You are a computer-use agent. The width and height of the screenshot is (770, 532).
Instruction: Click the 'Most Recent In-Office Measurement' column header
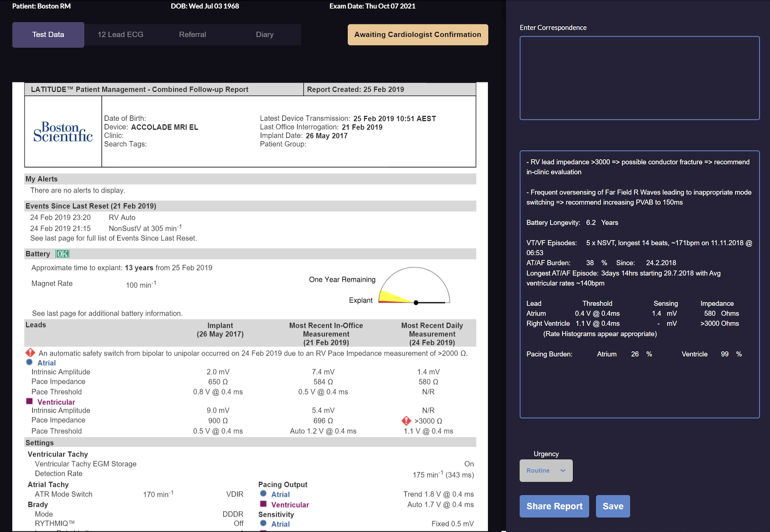point(326,334)
